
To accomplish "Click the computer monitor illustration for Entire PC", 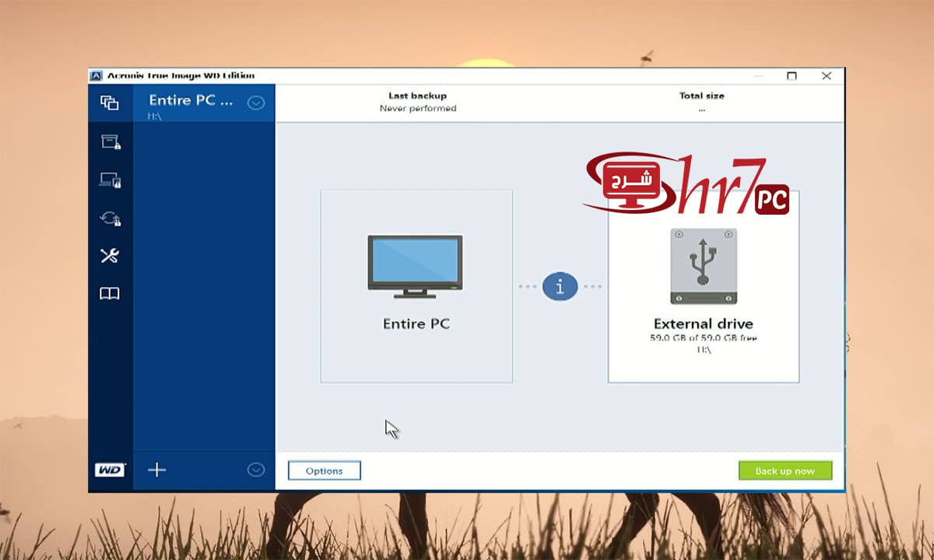I will pyautogui.click(x=416, y=264).
